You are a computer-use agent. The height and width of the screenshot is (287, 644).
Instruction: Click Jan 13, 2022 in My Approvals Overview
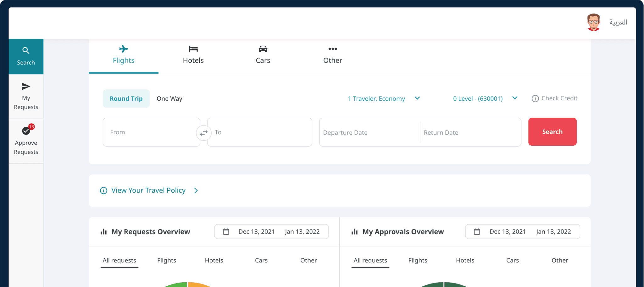pyautogui.click(x=554, y=232)
